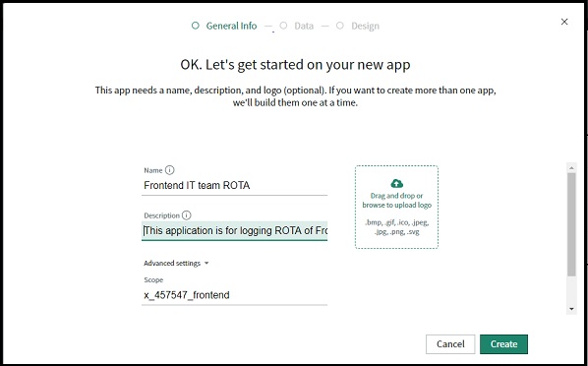The height and width of the screenshot is (366, 588).
Task: Collapse Advanced settings with its caret arrow
Action: click(206, 263)
